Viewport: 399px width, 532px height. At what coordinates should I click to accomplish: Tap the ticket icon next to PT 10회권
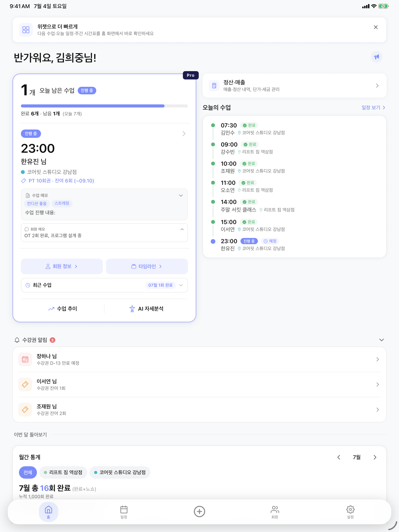click(x=24, y=181)
